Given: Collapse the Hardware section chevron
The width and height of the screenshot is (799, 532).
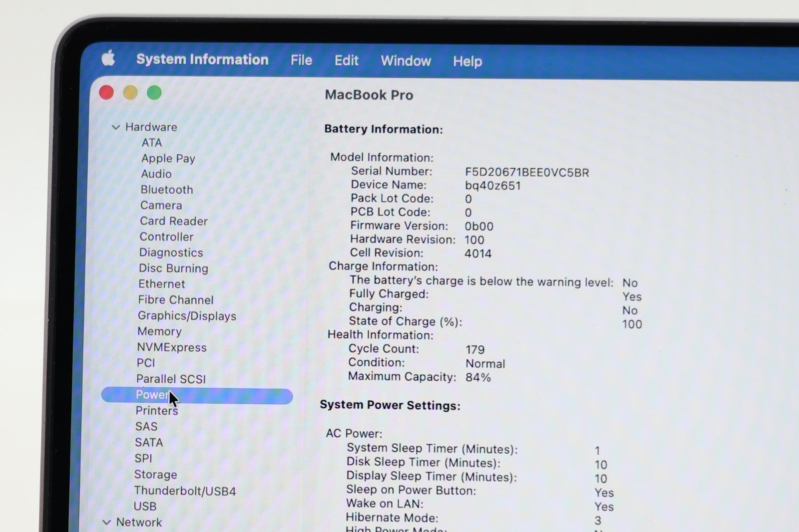Looking at the screenshot, I should (116, 127).
